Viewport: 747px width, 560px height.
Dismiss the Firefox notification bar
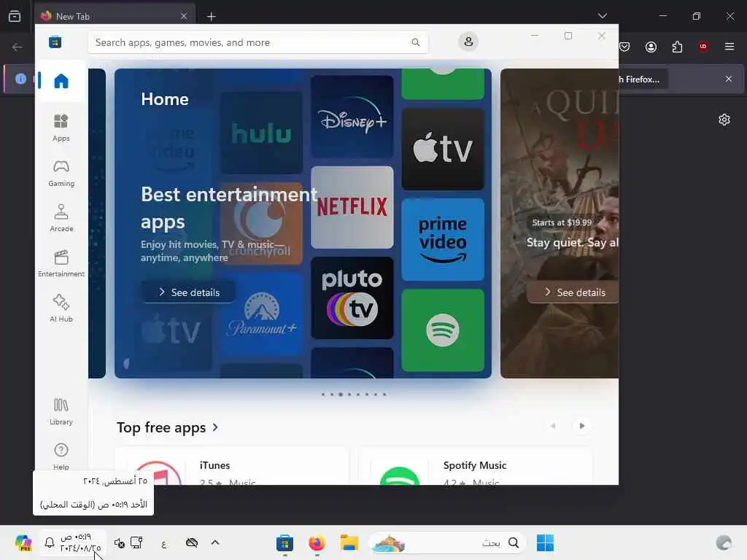point(729,79)
